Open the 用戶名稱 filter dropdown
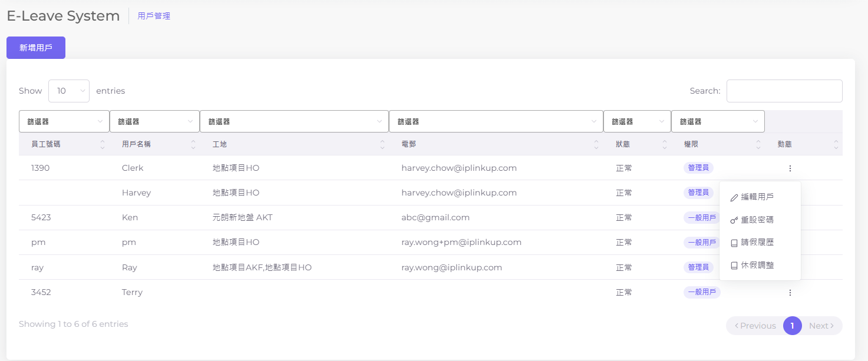Image resolution: width=868 pixels, height=361 pixels. pos(155,121)
